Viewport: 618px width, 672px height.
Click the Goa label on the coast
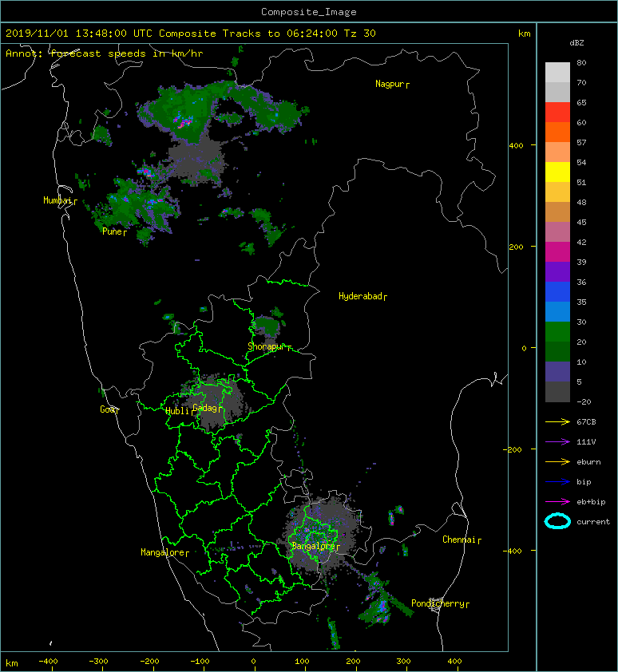107,409
